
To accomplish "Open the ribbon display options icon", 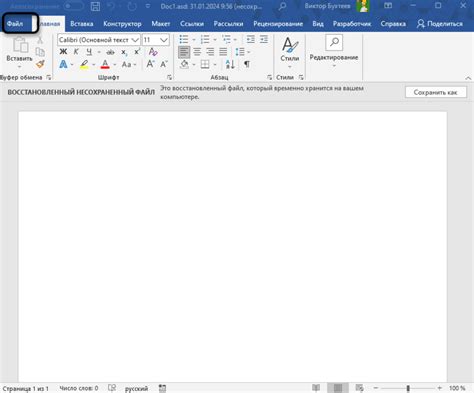I will [388, 6].
